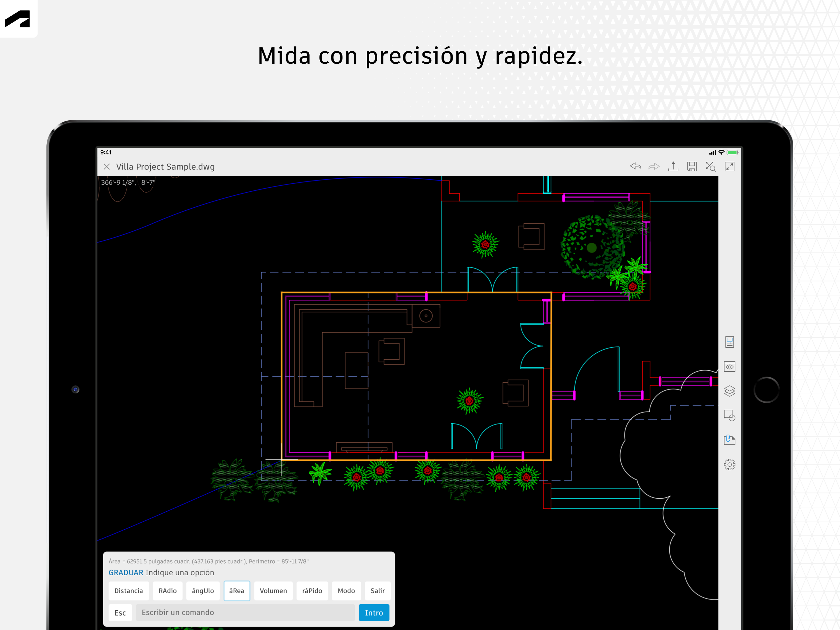Toggle the view eye icon in the sidebar
Viewport: 840px width, 630px height.
click(x=730, y=367)
